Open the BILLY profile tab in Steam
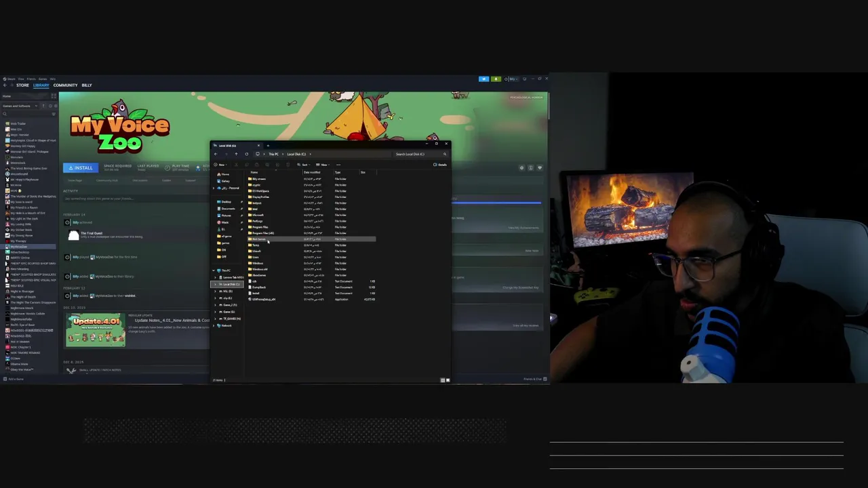Viewport: 868px width, 488px height. (87, 85)
